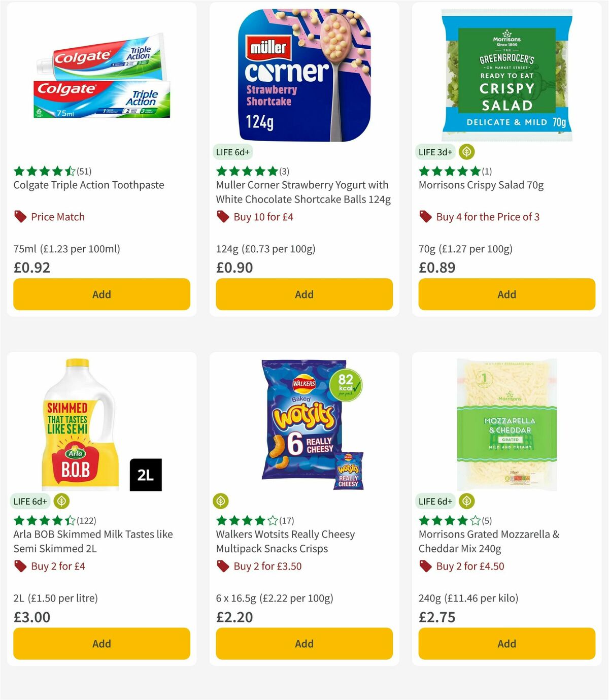Click the offer tag icon on Mozzarella Mix
The height and width of the screenshot is (700, 609).
click(x=425, y=566)
